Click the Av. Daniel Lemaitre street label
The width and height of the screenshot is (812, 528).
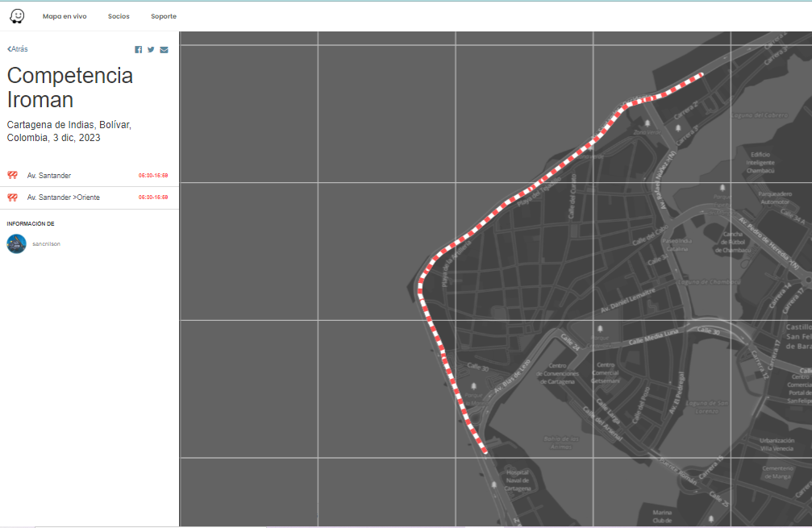628,300
